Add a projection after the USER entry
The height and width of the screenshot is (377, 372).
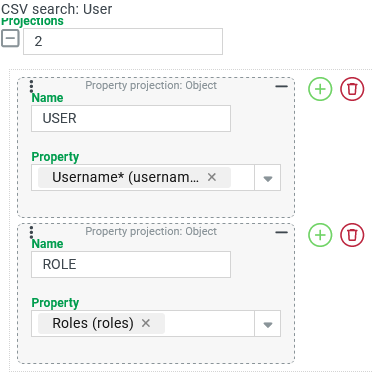(x=320, y=89)
